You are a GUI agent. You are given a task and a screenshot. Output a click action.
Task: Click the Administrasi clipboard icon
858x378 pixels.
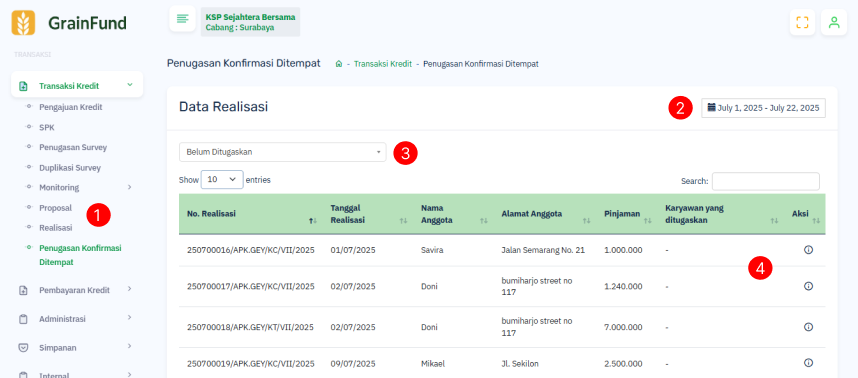click(23, 319)
